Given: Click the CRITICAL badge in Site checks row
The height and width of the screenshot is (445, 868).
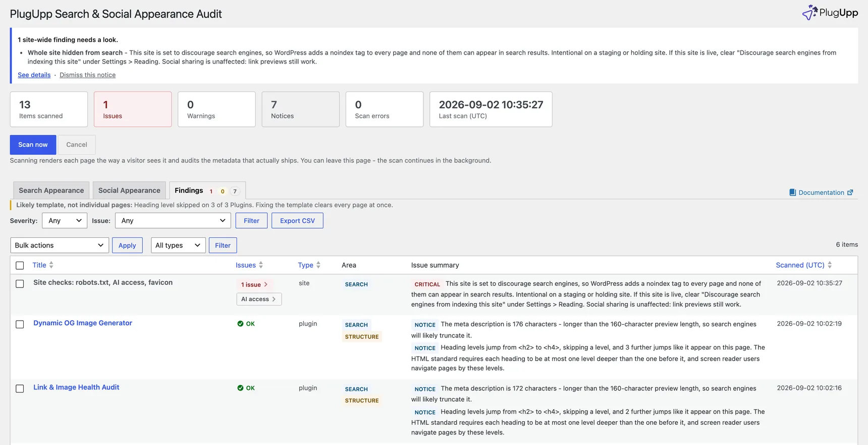Looking at the screenshot, I should (x=427, y=284).
